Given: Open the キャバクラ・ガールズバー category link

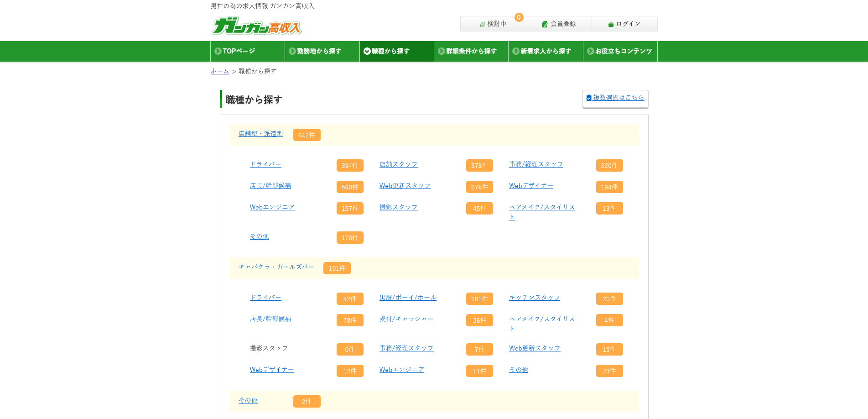Looking at the screenshot, I should pos(276,267).
